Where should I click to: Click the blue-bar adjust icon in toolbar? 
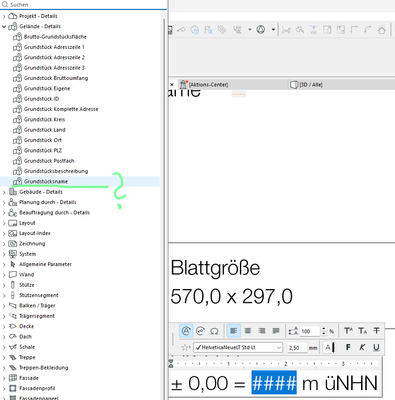click(313, 30)
